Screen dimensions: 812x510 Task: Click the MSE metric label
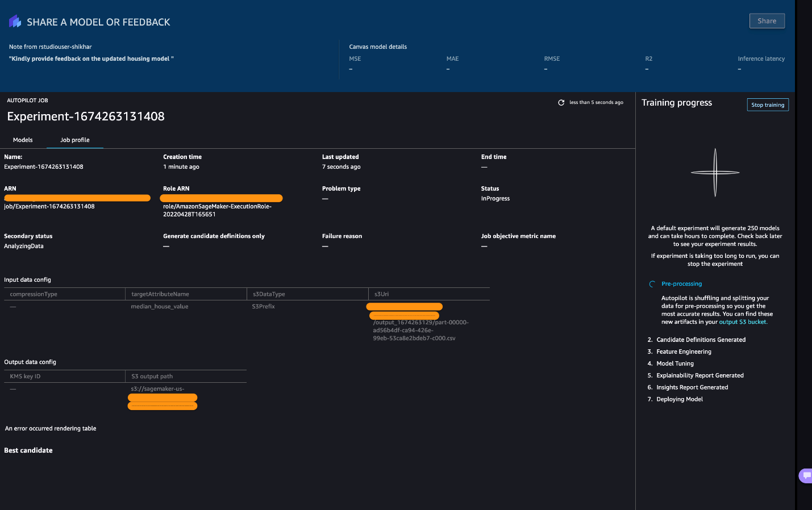pyautogui.click(x=355, y=59)
